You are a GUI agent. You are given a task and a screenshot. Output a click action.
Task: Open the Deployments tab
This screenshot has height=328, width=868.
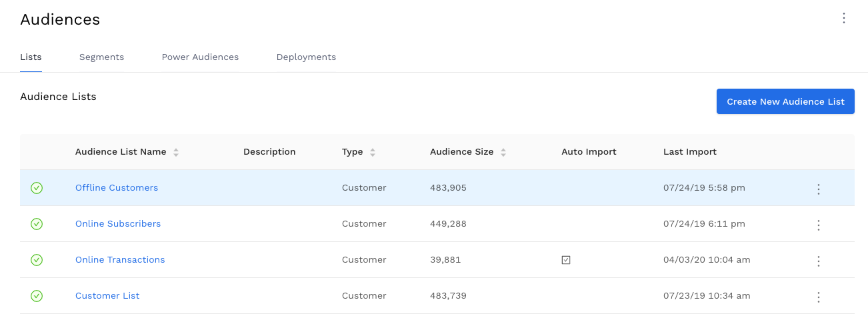pos(306,57)
